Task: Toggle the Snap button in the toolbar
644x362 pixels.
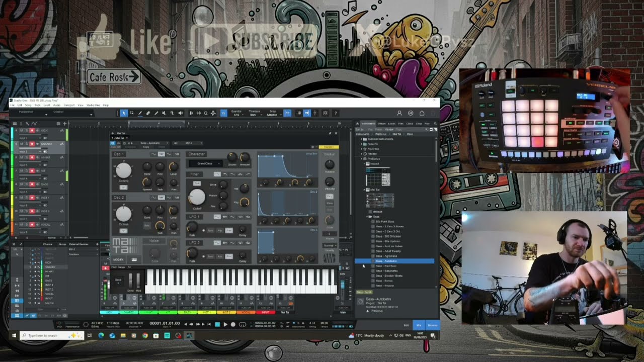Action: tap(287, 113)
